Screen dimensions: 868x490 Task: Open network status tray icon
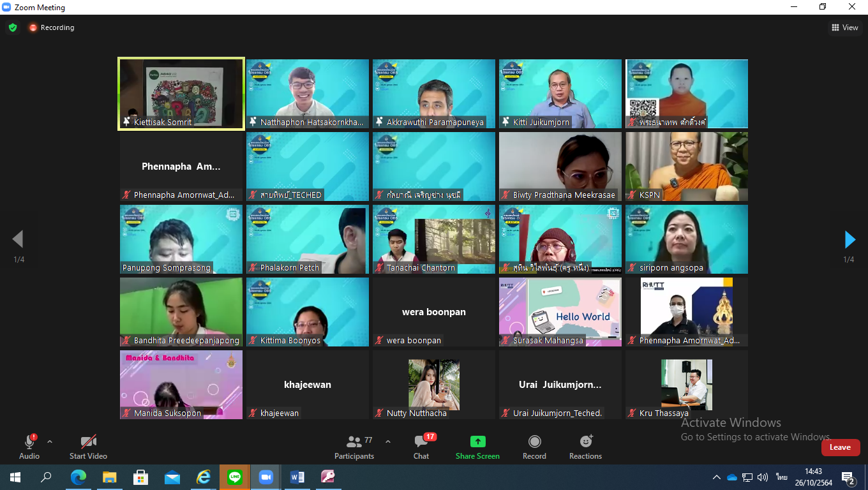[x=747, y=477]
